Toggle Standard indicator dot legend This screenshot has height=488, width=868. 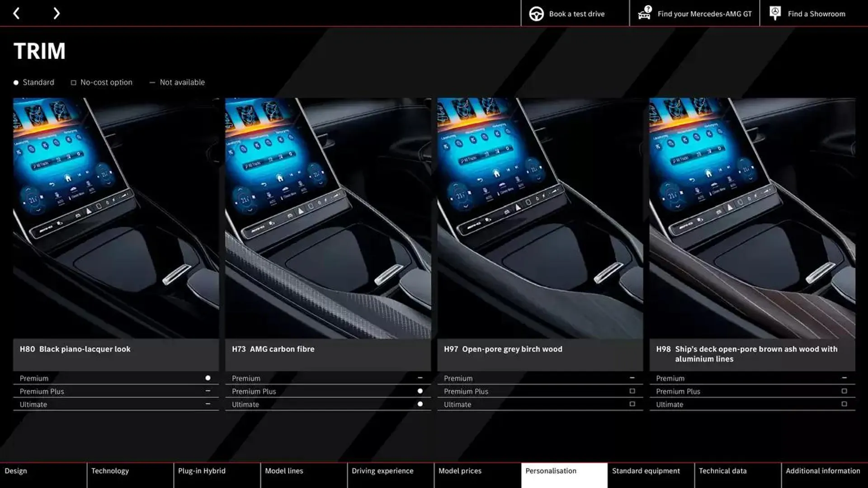pyautogui.click(x=15, y=82)
